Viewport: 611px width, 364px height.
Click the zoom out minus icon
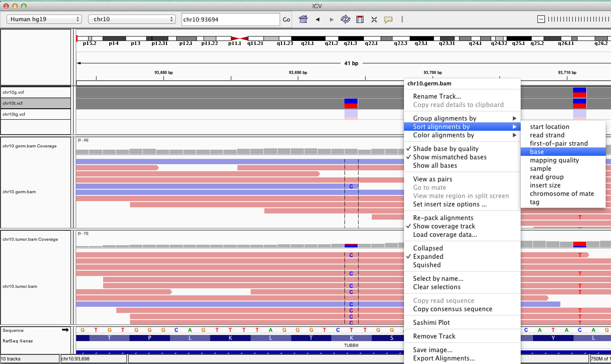[x=541, y=19]
